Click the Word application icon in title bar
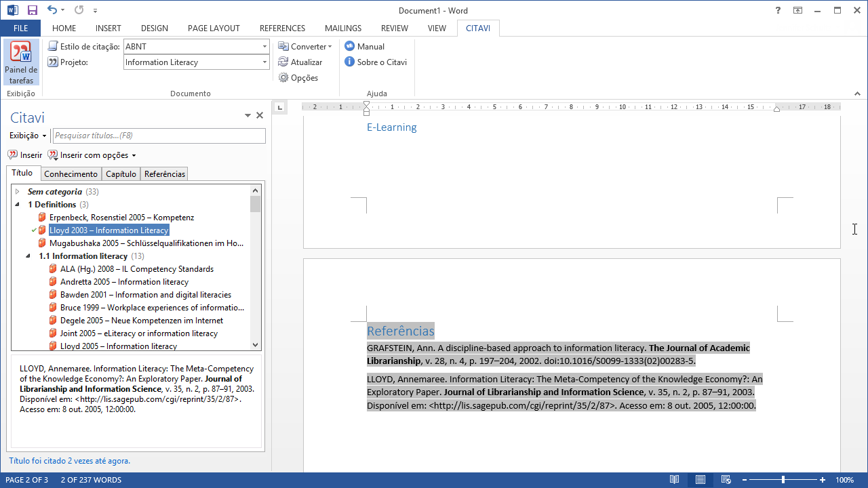The width and height of the screenshot is (868, 488). pyautogui.click(x=12, y=10)
